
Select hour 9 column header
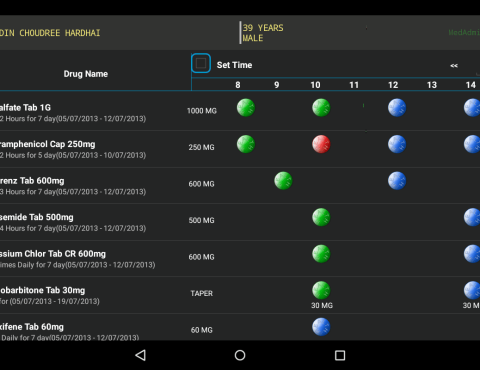pos(277,85)
